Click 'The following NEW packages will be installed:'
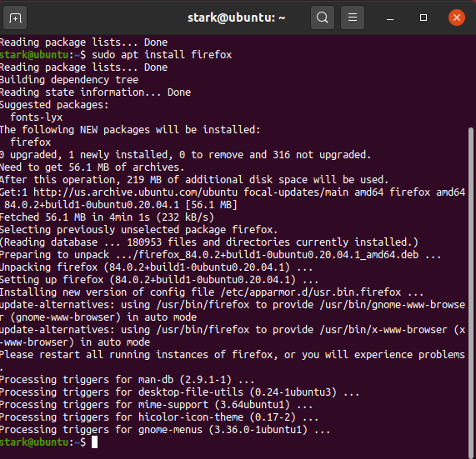Image resolution: width=476 pixels, height=459 pixels. click(x=130, y=130)
